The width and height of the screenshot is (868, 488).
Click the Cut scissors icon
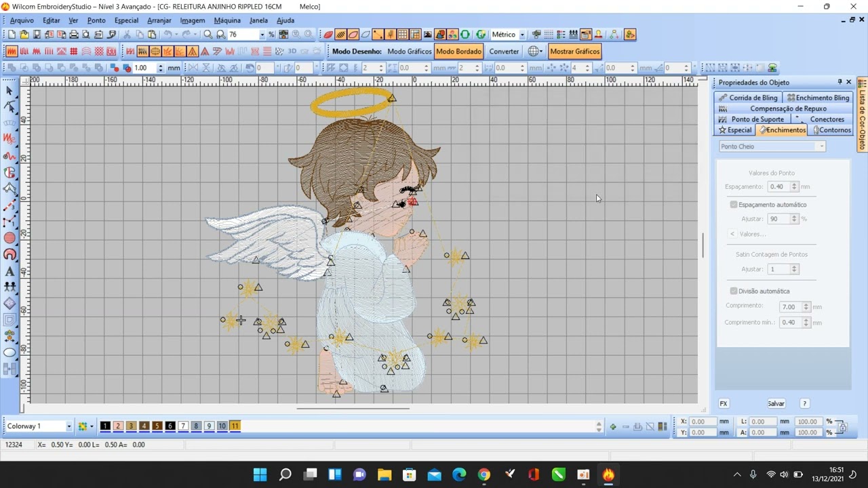pos(127,35)
